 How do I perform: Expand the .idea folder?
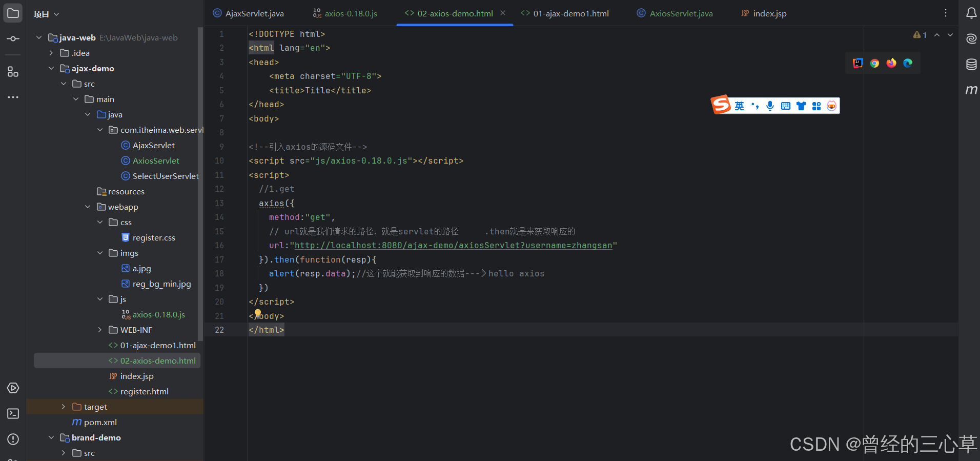(x=51, y=53)
